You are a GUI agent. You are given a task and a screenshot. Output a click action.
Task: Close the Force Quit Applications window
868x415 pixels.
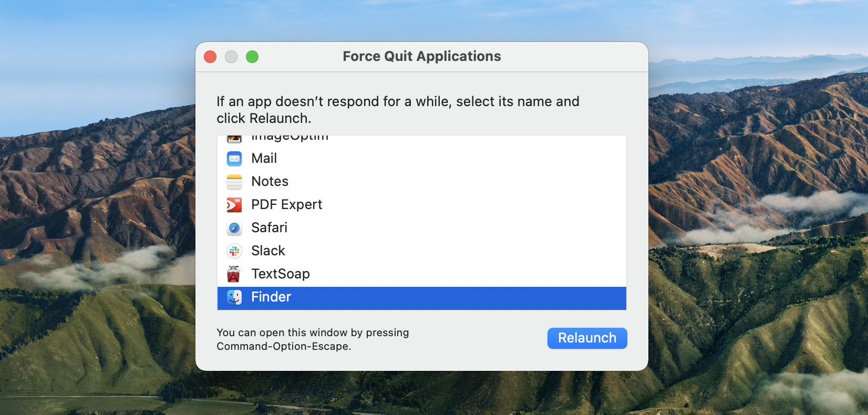pos(210,57)
